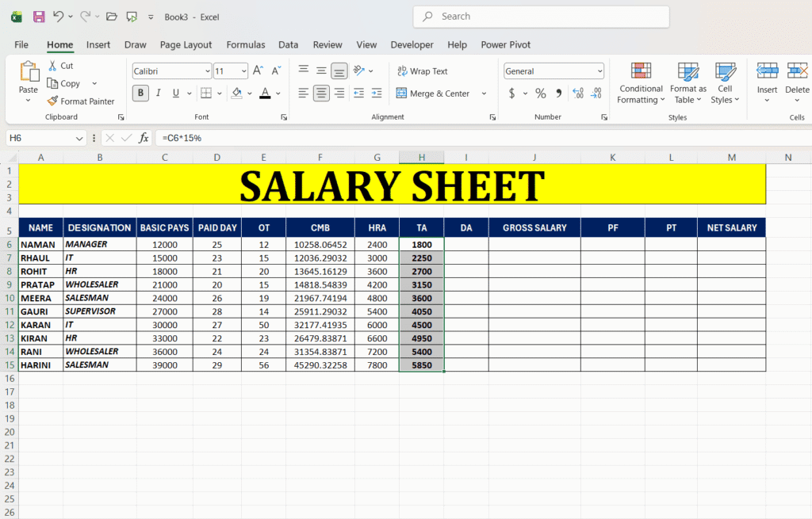Open Conditional Formatting menu
812x519 pixels.
pyautogui.click(x=641, y=82)
